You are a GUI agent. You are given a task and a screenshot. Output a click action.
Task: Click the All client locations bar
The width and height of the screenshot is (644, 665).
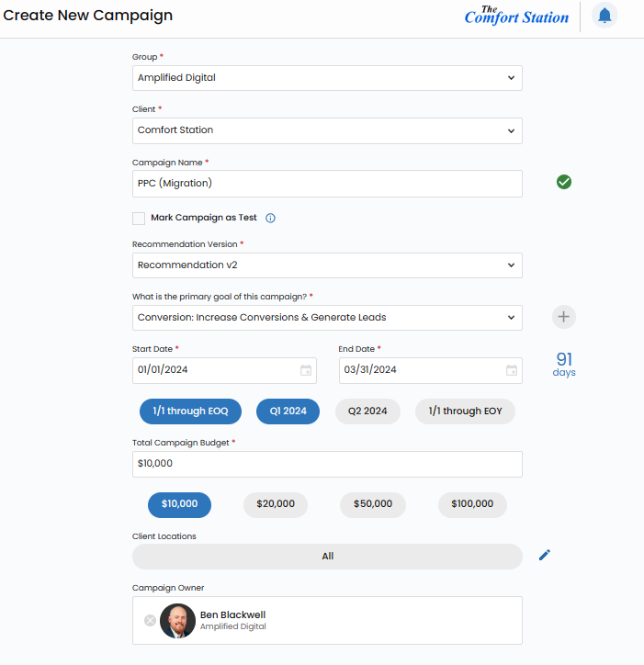pos(327,557)
